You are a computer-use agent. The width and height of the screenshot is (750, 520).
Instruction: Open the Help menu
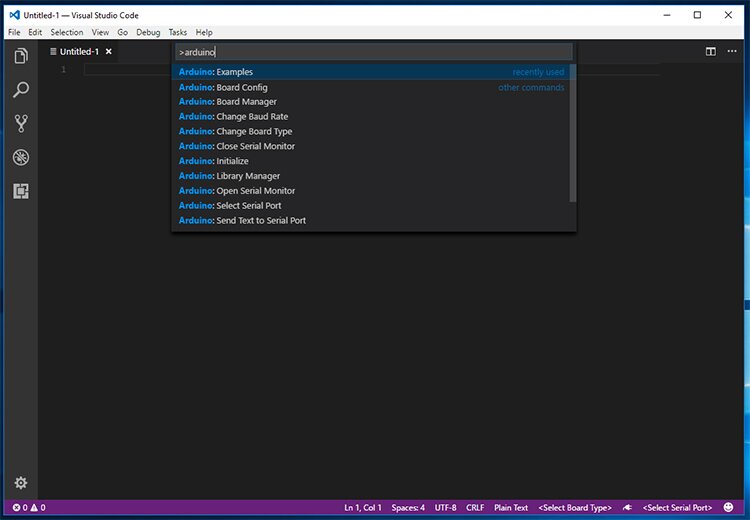204,32
